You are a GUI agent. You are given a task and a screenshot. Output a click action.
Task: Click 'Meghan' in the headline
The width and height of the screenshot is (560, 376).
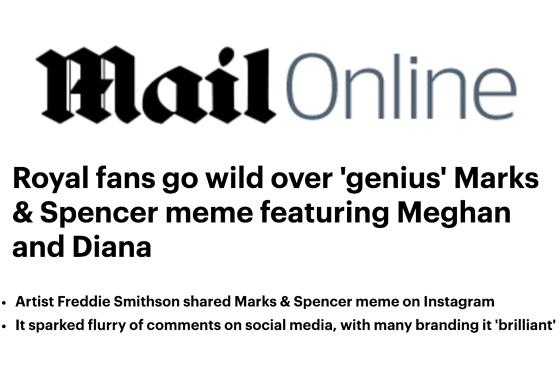[454, 213]
